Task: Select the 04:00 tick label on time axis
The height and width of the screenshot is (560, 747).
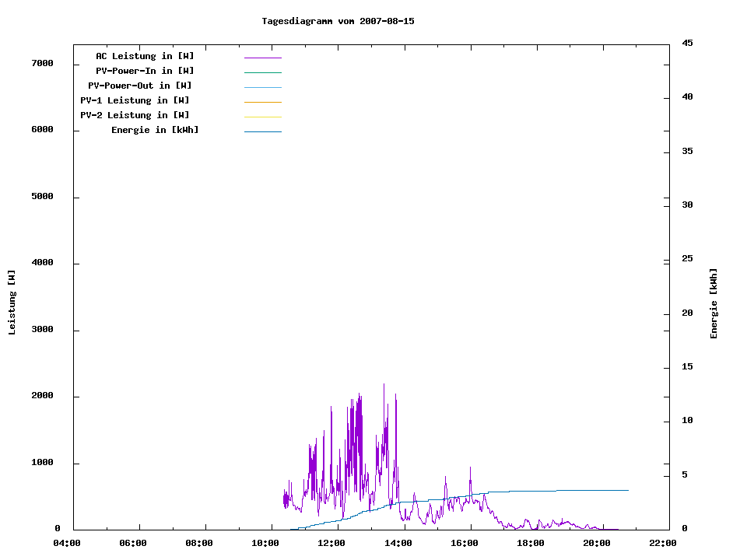Action: [x=67, y=543]
